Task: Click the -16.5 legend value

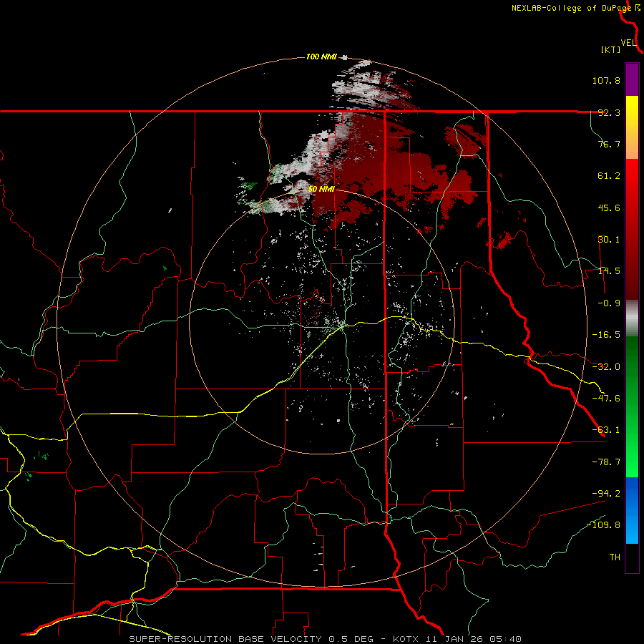Action: 606,335
